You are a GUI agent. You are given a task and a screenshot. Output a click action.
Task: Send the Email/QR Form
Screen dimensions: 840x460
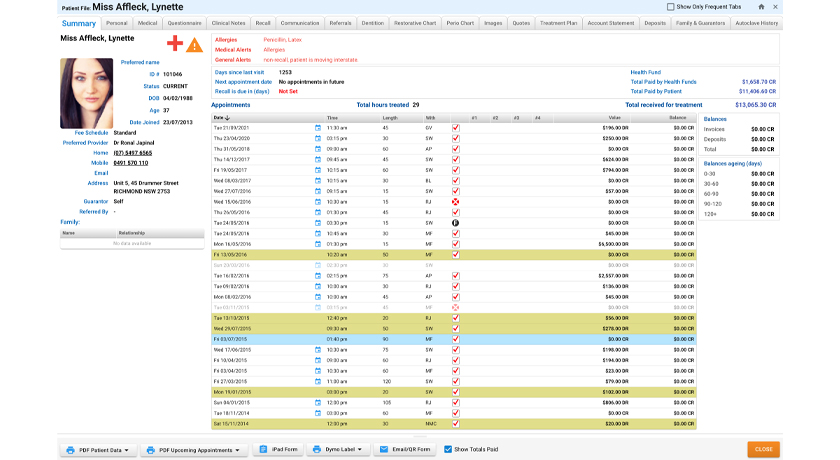tap(404, 450)
